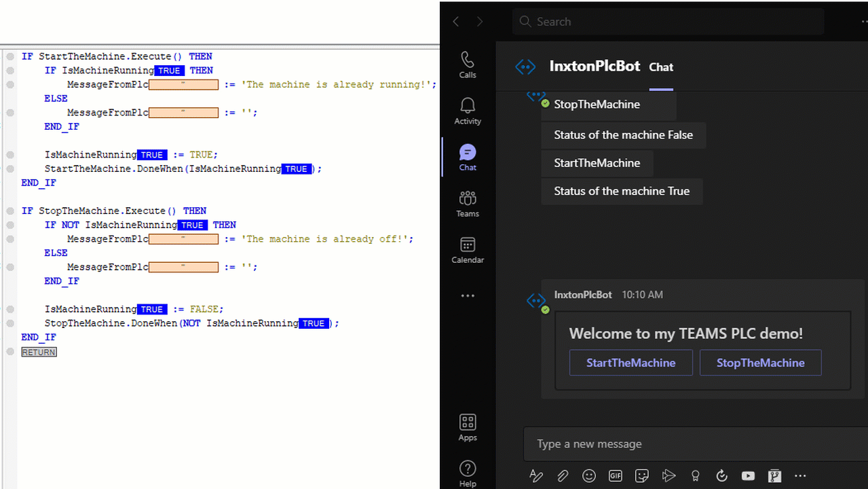Focus the 'Type a new message' box
This screenshot has width=868, height=489.
point(696,444)
